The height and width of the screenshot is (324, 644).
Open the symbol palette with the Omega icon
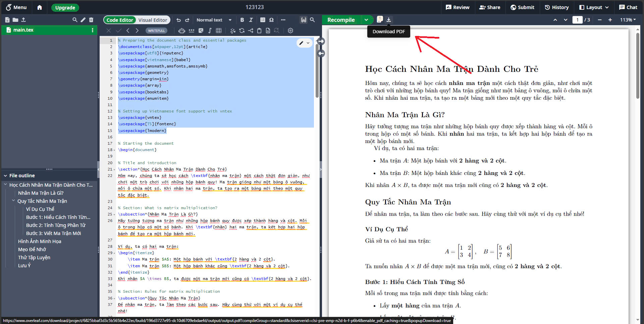coord(271,20)
